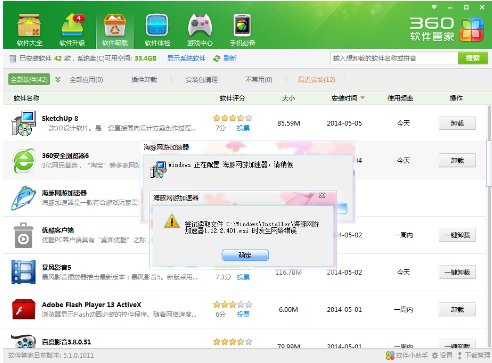Click the 暴风影音5 film icon

coord(23,272)
